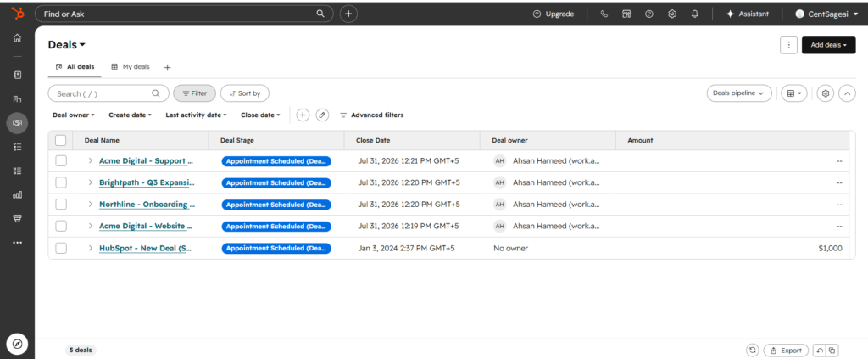
Task: Open the Assistant button
Action: pyautogui.click(x=748, y=14)
